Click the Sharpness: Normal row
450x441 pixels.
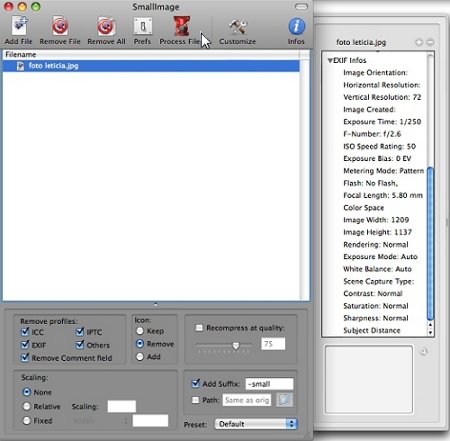pyautogui.click(x=376, y=318)
